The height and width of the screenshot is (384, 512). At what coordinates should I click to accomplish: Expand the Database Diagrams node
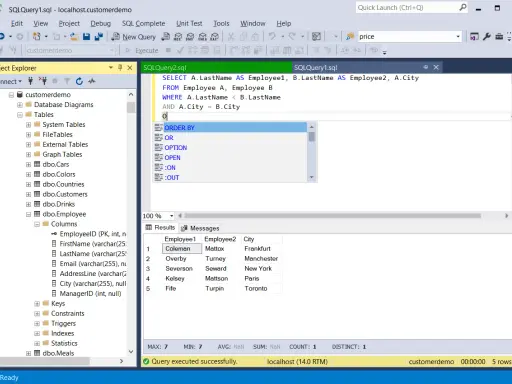tap(20, 105)
